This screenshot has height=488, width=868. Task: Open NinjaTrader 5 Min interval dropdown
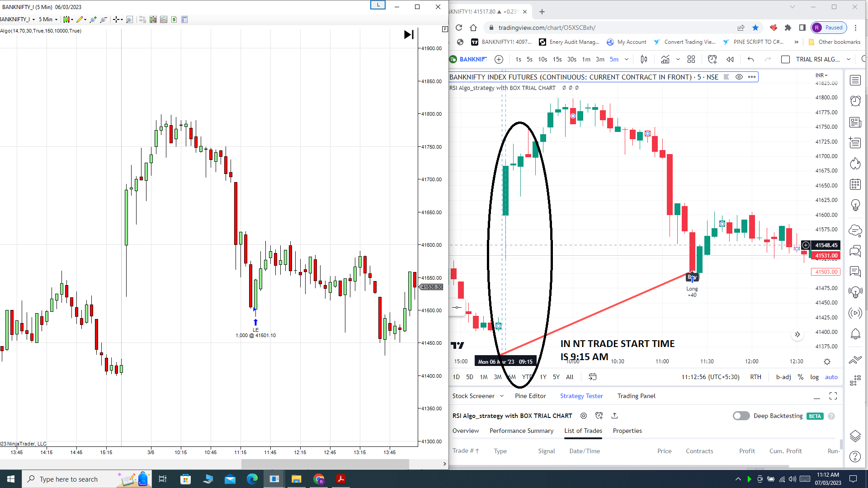point(48,19)
